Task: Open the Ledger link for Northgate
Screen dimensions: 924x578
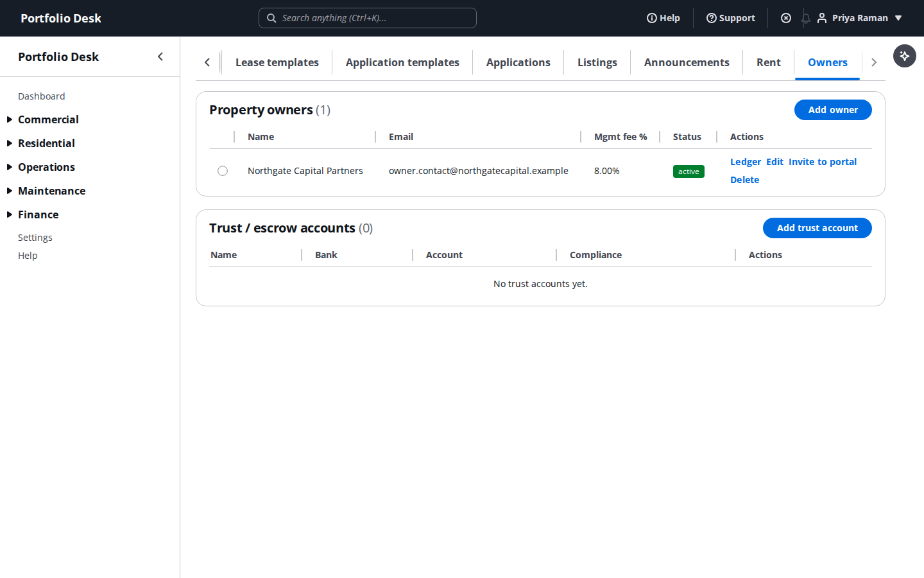Action: pos(746,162)
